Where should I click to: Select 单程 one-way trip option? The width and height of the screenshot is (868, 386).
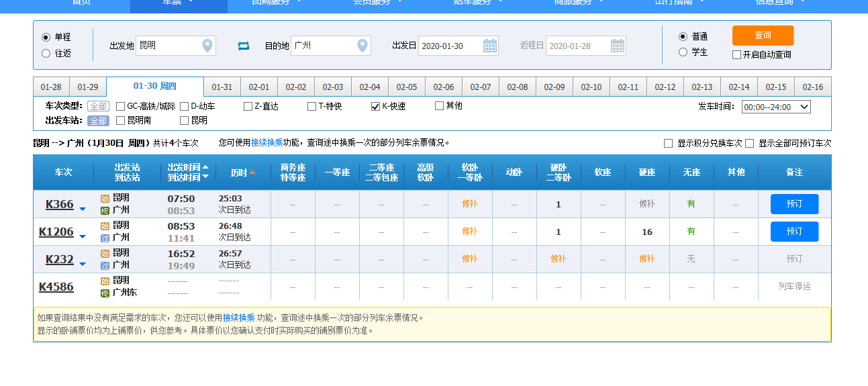click(46, 37)
